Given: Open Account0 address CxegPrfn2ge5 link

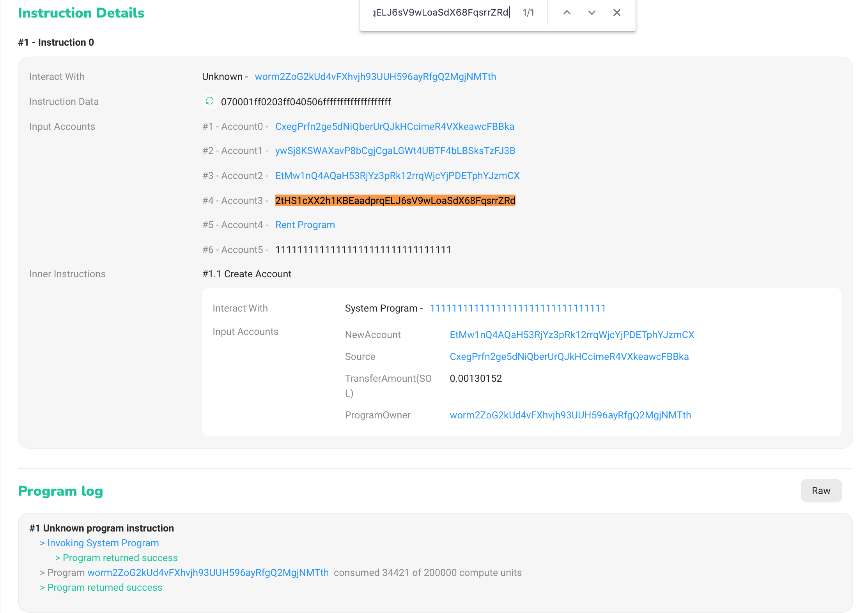Looking at the screenshot, I should tap(395, 126).
